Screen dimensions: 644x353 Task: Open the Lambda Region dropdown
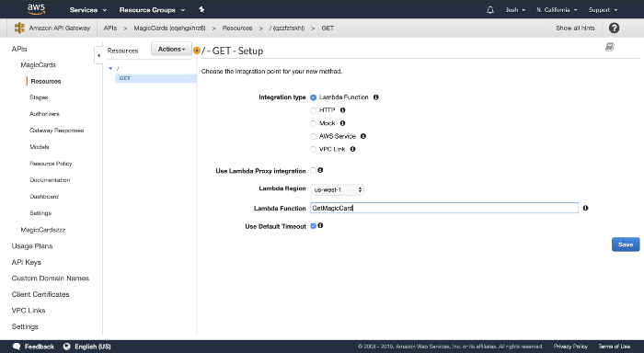tap(337, 189)
